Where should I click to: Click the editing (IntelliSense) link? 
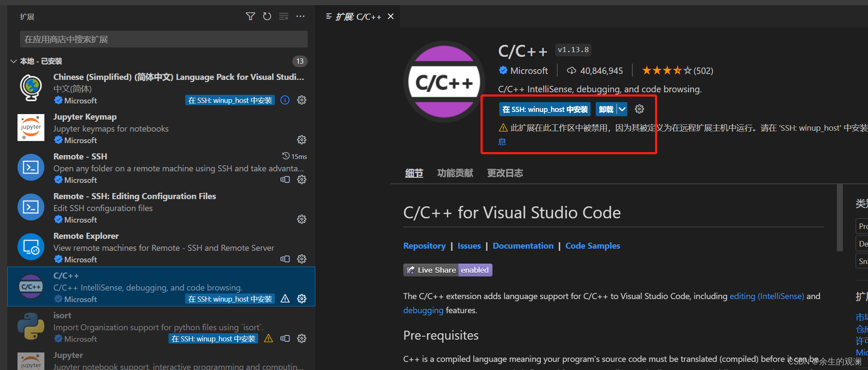767,296
